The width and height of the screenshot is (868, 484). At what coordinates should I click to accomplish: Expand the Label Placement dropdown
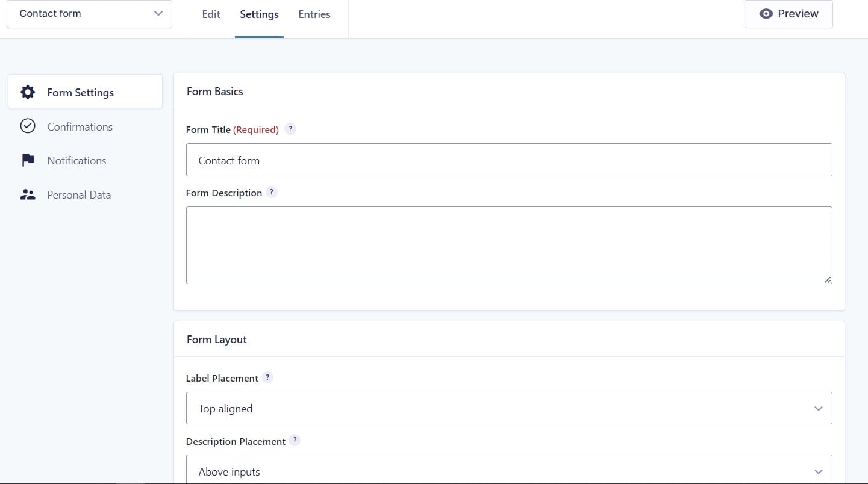pyautogui.click(x=509, y=408)
